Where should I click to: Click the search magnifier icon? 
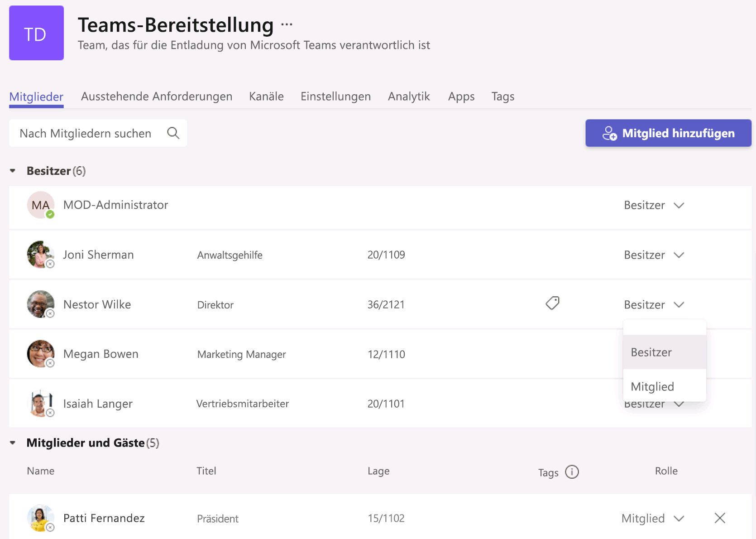coord(173,133)
